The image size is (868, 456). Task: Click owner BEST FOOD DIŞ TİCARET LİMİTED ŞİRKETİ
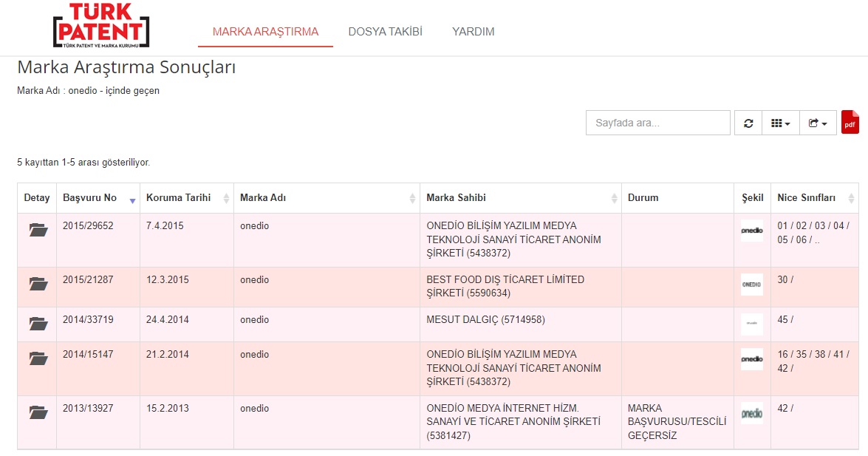505,287
